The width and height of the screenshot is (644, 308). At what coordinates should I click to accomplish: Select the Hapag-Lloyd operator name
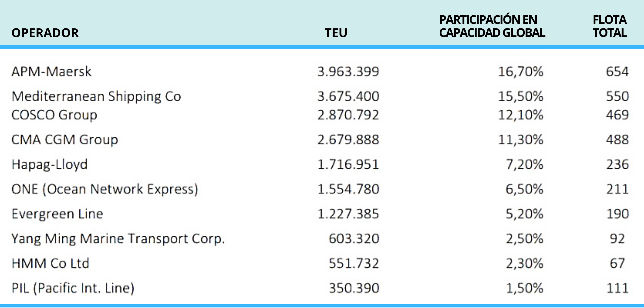click(x=50, y=164)
